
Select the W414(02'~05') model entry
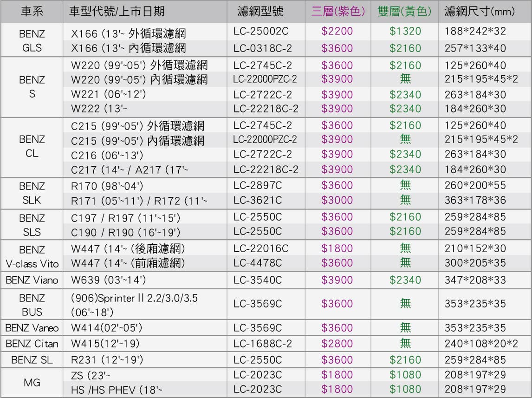coord(106,328)
